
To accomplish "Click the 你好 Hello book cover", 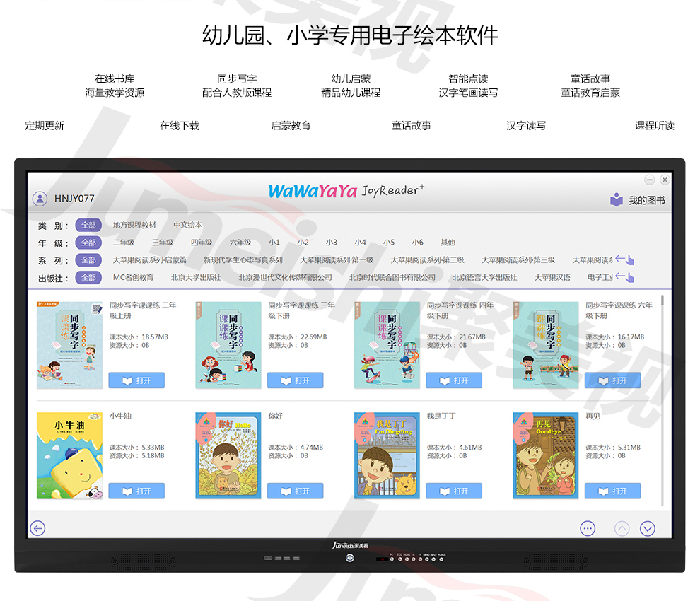I will click(228, 455).
